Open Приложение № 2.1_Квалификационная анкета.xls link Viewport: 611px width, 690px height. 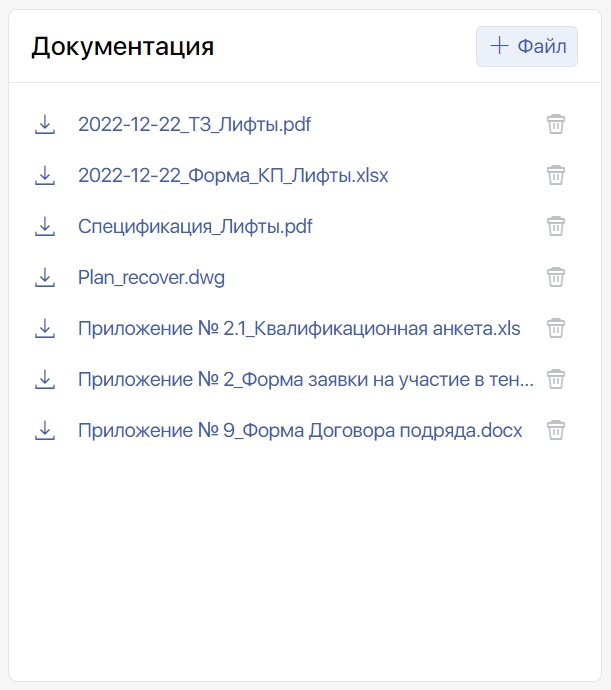click(x=299, y=328)
